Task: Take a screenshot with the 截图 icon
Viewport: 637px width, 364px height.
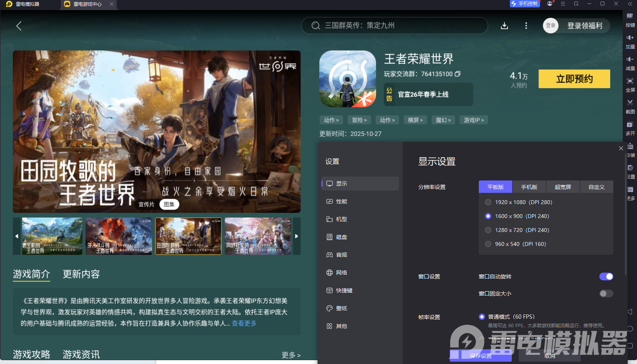Action: tap(630, 103)
